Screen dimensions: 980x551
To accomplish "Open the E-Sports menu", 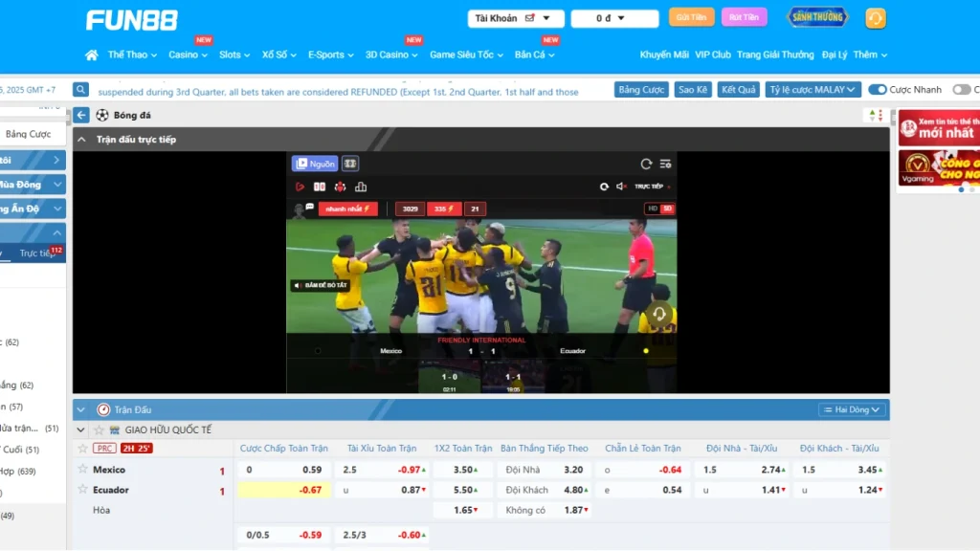I will (331, 55).
